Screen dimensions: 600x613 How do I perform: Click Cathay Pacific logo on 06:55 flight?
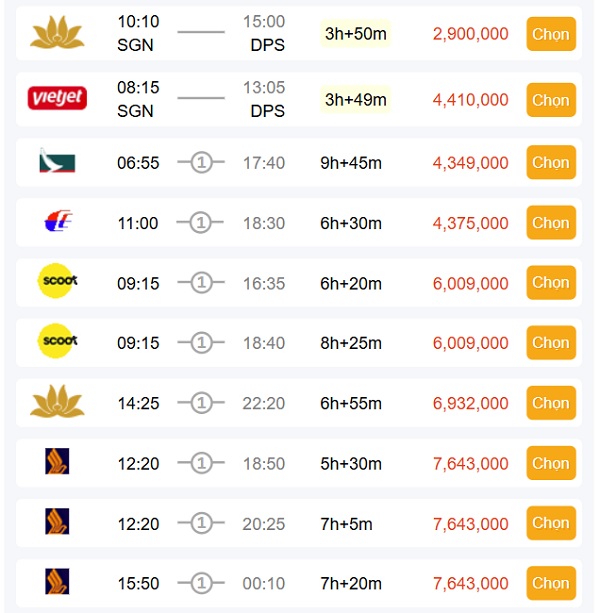tap(55, 162)
